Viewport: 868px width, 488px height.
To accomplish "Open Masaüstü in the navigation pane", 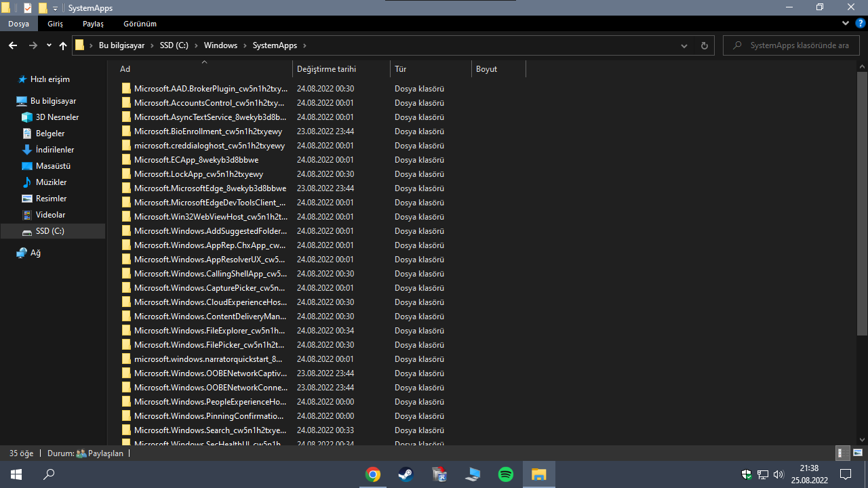I will click(x=53, y=166).
